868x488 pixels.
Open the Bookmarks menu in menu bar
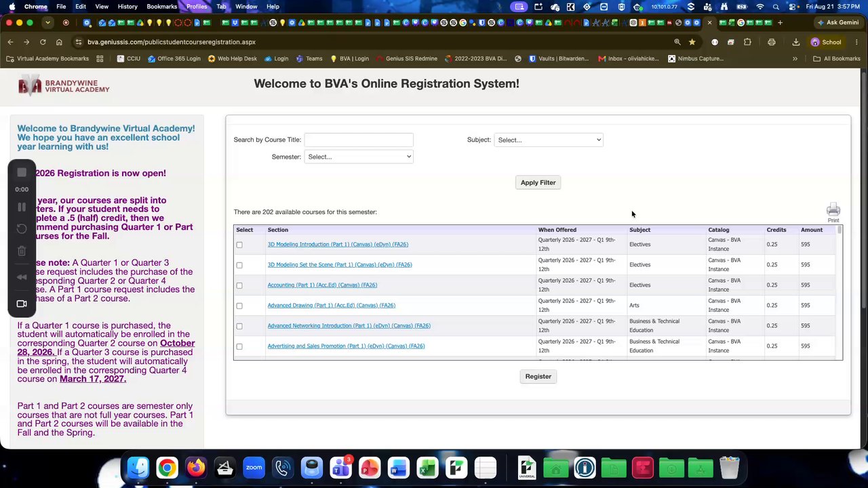coord(161,6)
